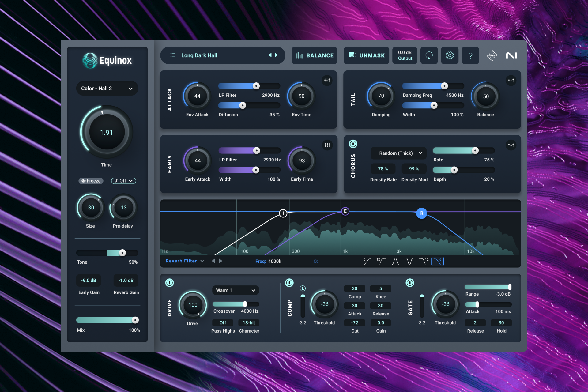Click the UNMASK button
588x392 pixels.
click(x=366, y=55)
